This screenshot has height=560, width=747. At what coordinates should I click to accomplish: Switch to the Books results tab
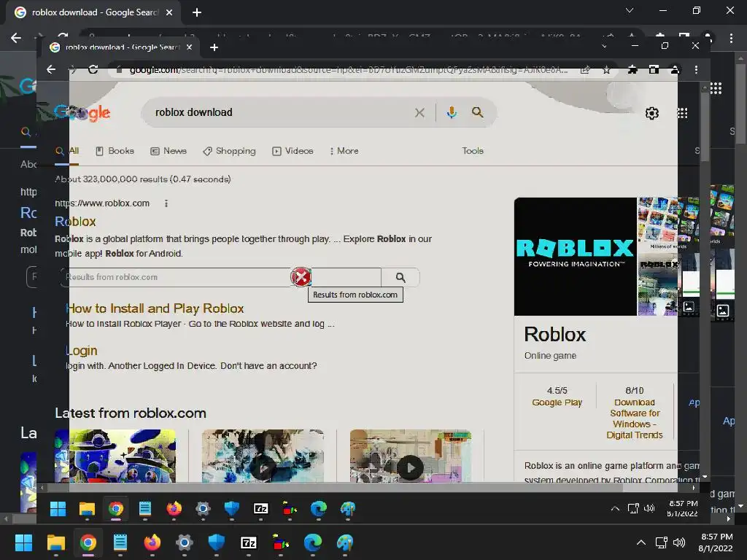pos(115,151)
